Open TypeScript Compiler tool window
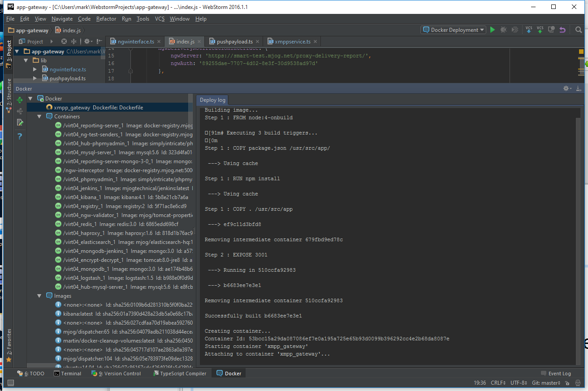Screen dimensions: 588x391 (180, 374)
